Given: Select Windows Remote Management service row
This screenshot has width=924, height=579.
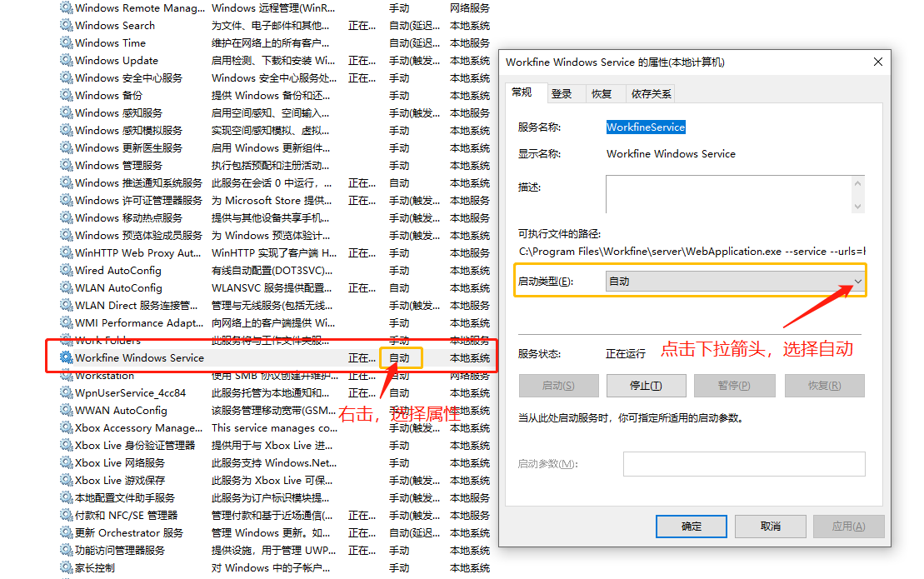Looking at the screenshot, I should pos(275,8).
